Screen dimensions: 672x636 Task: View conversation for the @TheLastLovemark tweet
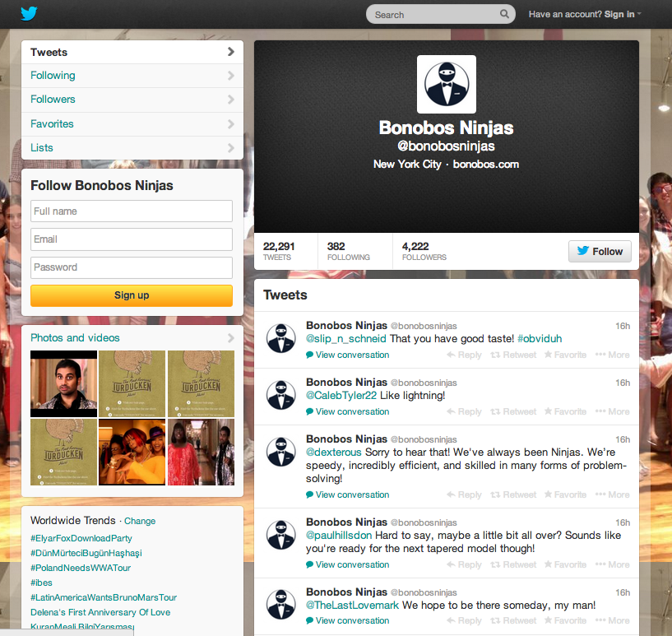[x=348, y=620]
